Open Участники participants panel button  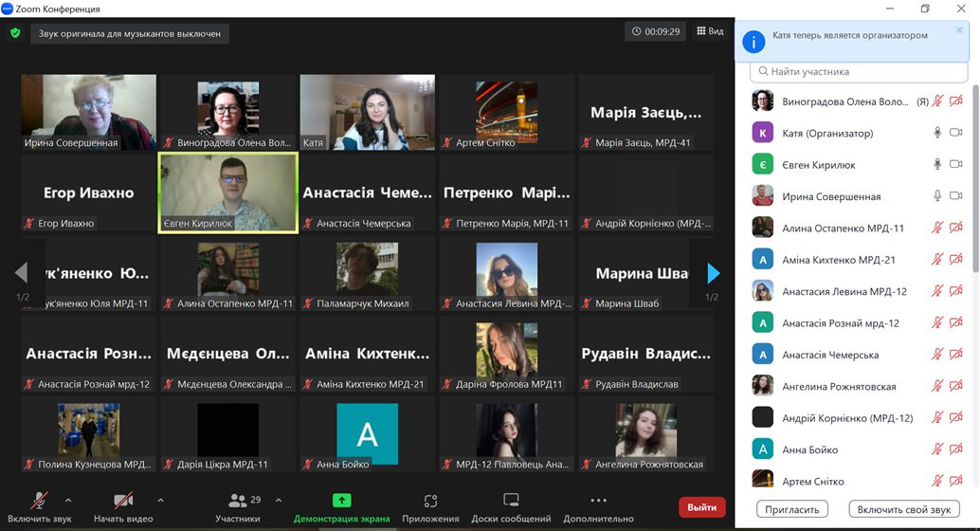coord(238,507)
